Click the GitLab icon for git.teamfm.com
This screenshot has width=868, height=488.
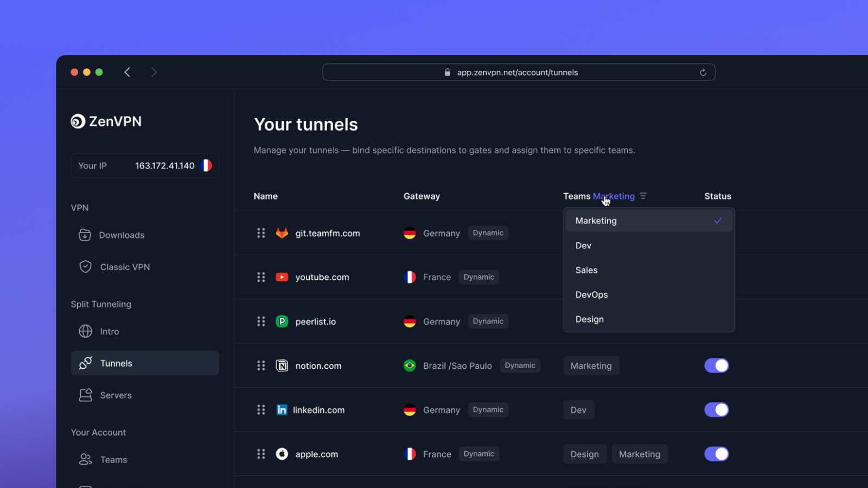pyautogui.click(x=282, y=233)
